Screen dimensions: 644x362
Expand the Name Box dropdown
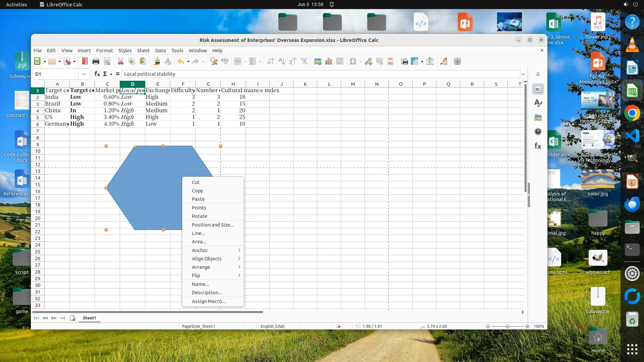[x=84, y=74]
